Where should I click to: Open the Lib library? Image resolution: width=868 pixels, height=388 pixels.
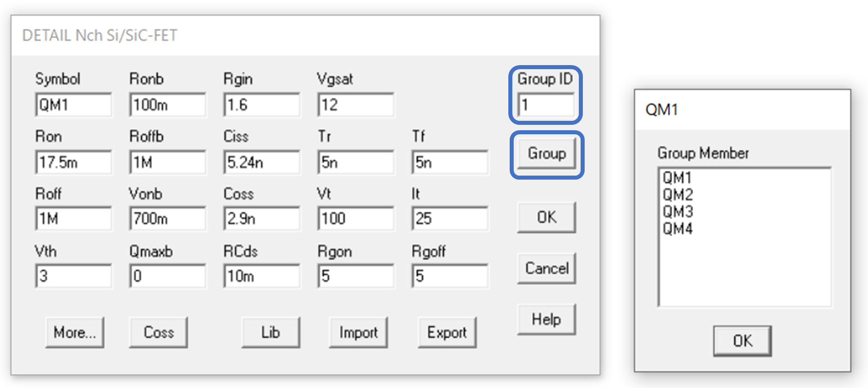pos(270,332)
